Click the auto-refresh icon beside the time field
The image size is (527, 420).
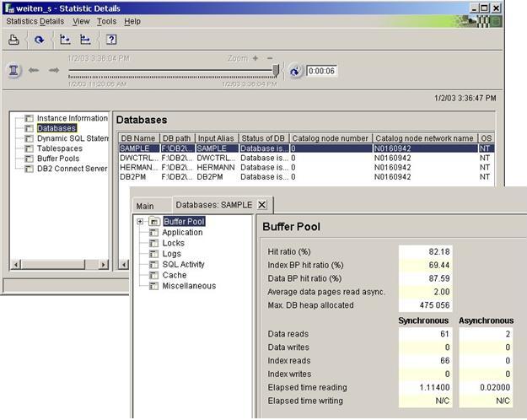[295, 71]
